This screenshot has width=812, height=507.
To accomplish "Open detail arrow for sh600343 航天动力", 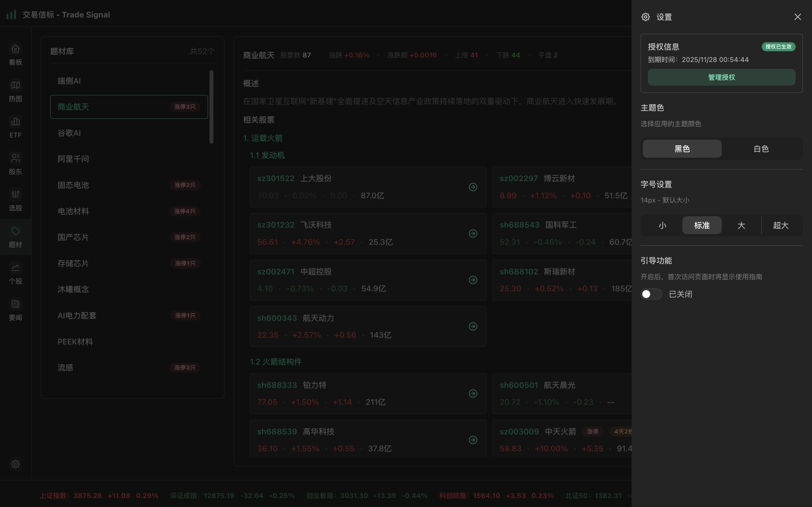I will (473, 326).
